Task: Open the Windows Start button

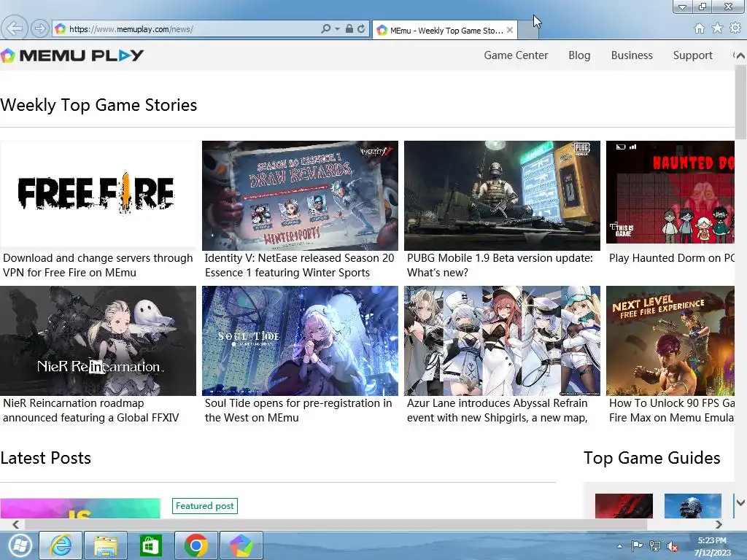Action: pyautogui.click(x=20, y=545)
